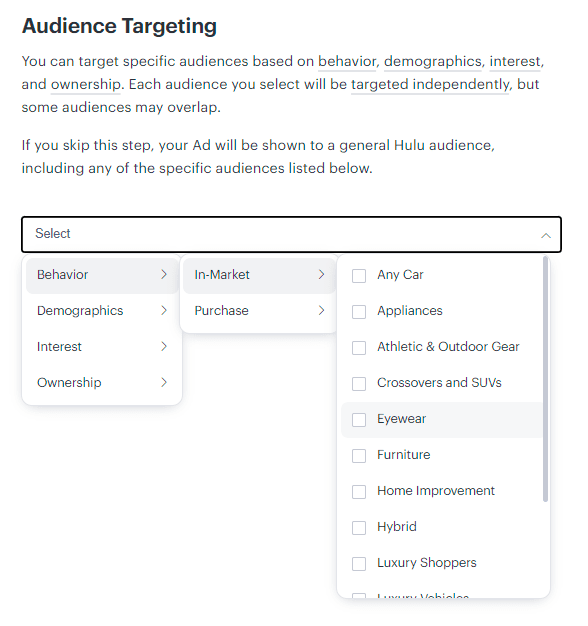Click the chevron next to Demographics
Screen dimensions: 588x626
[x=164, y=310]
